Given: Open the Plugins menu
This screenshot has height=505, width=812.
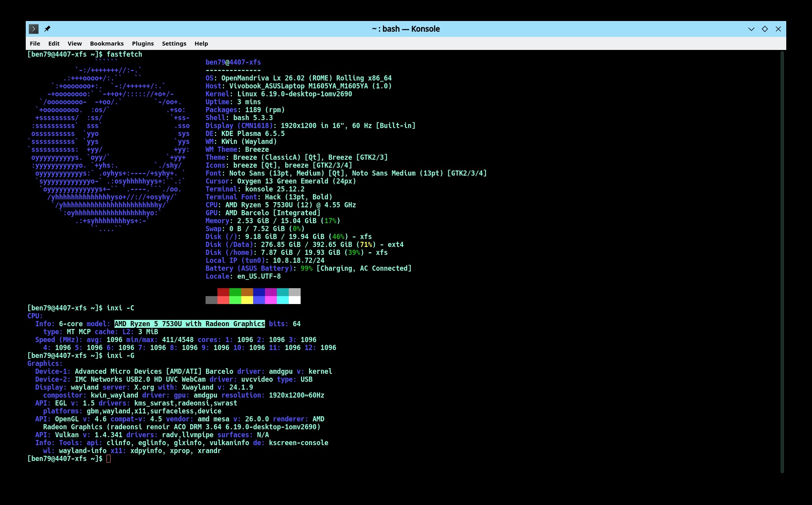Looking at the screenshot, I should click(143, 44).
